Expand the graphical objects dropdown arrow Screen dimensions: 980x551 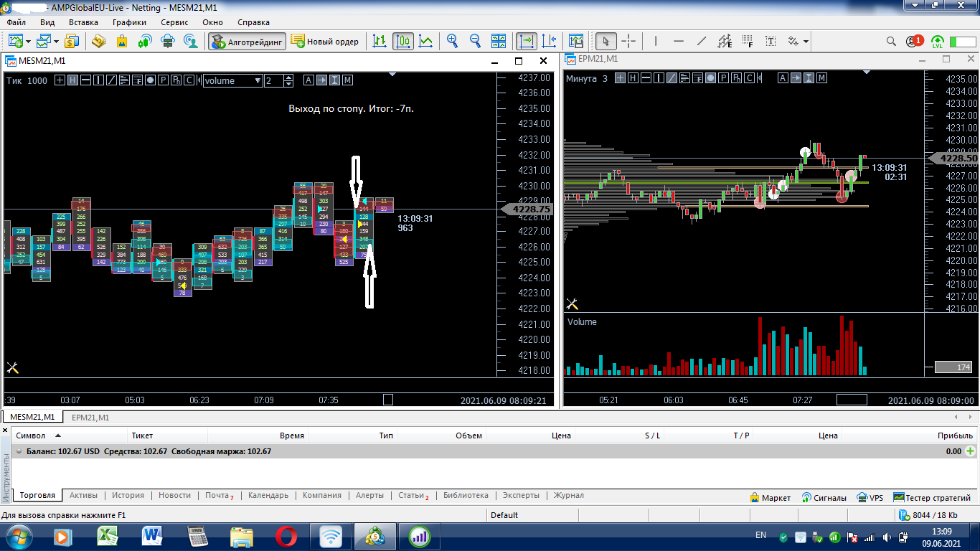pos(806,42)
